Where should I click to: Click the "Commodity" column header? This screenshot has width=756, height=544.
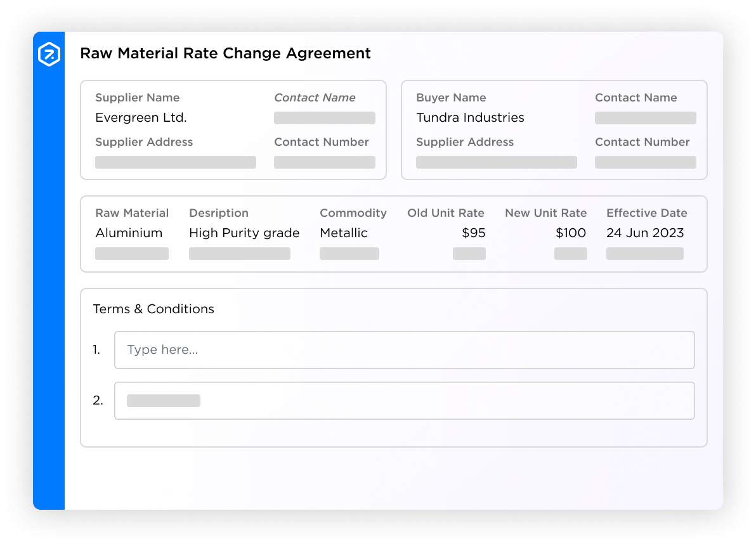click(x=353, y=213)
